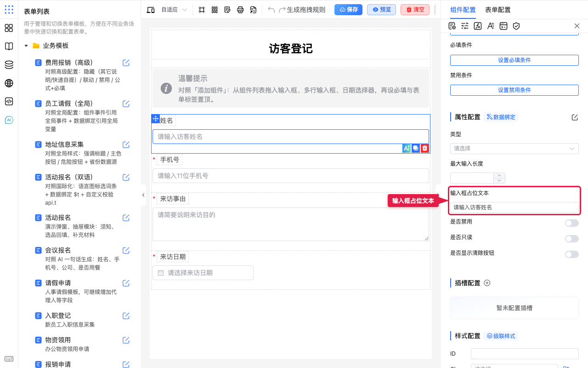This screenshot has width=588, height=368.
Task: Click the ID input in 样式配置
Action: pyautogui.click(x=525, y=354)
